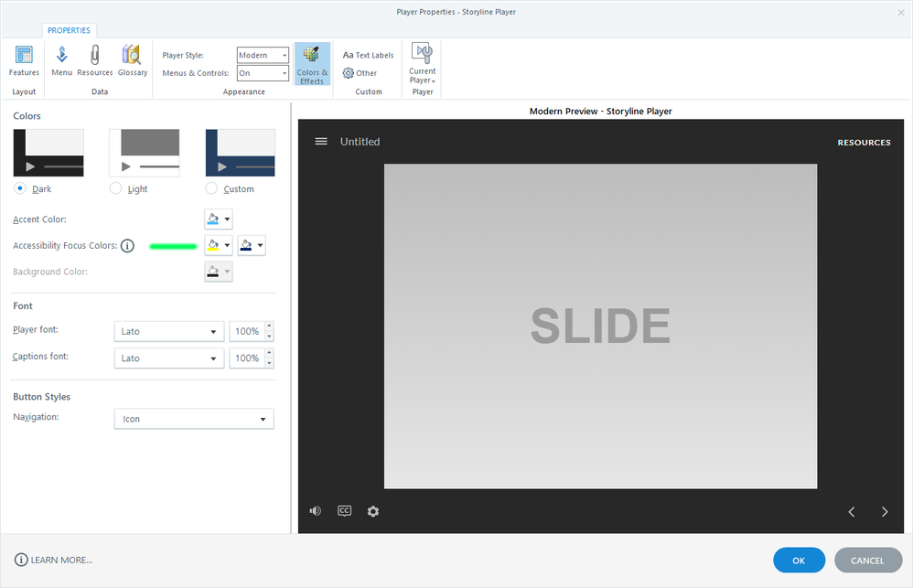Select the Custom color theme
This screenshot has height=588, width=913.
pyautogui.click(x=211, y=188)
